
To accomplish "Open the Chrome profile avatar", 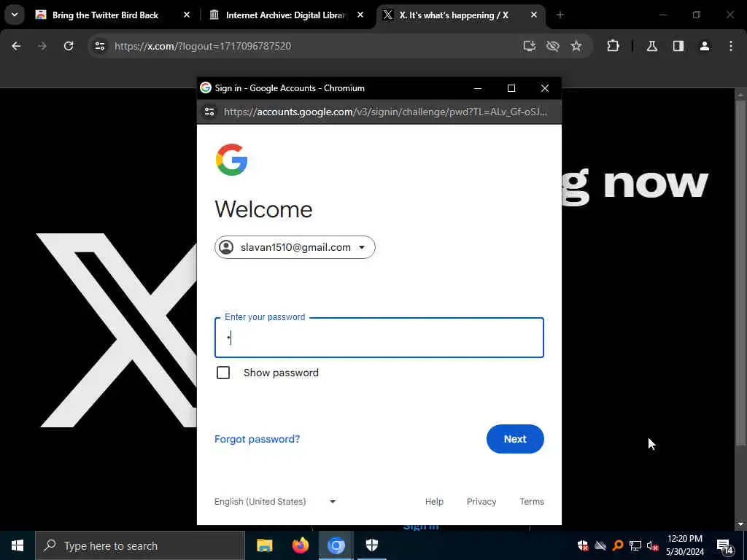I will click(705, 46).
